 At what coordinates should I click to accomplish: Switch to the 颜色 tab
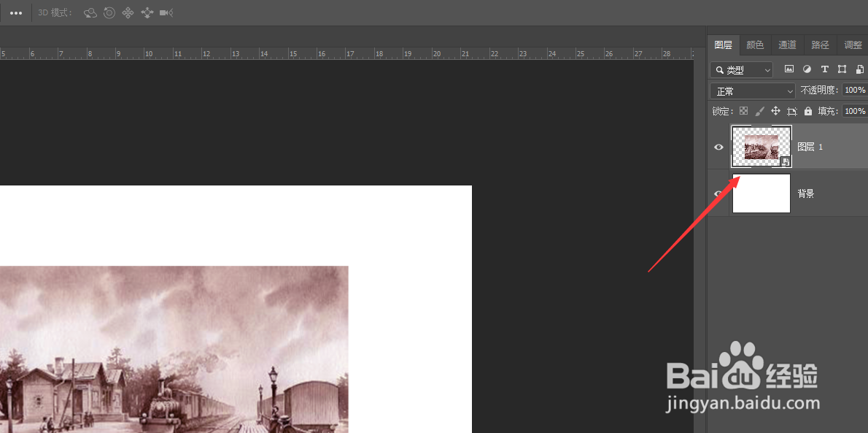coord(755,45)
